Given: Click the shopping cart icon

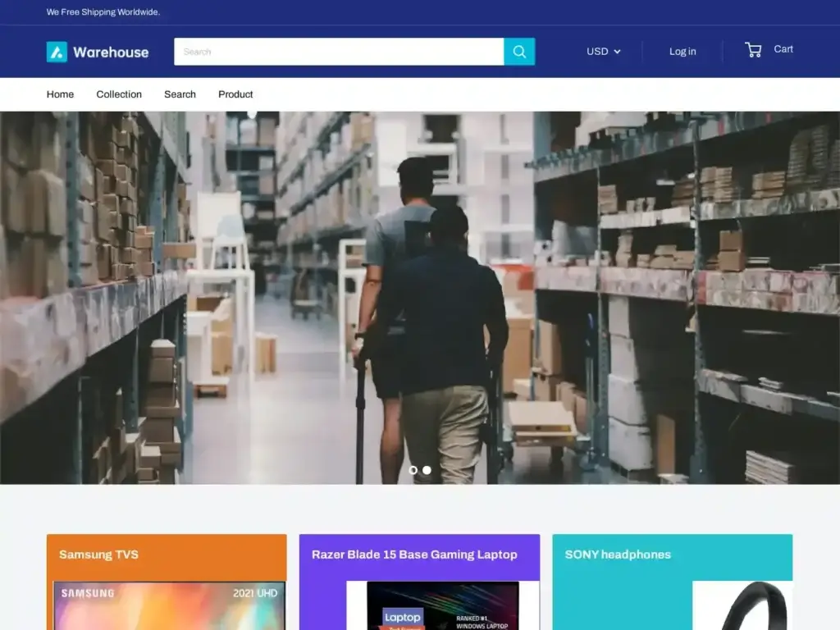Looking at the screenshot, I should 753,50.
